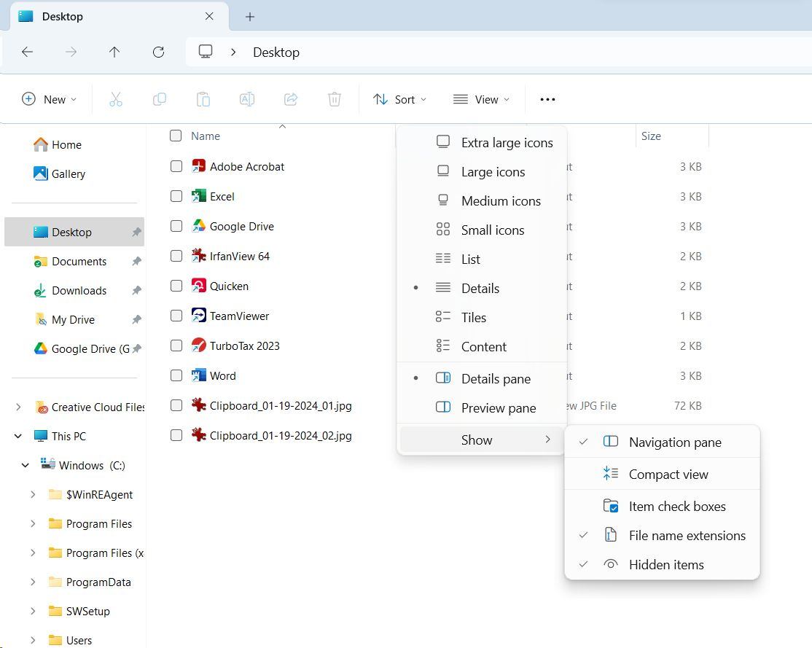Toggle Navigation pane in Show submenu
Viewport: 812px width, 648px height.
click(663, 442)
